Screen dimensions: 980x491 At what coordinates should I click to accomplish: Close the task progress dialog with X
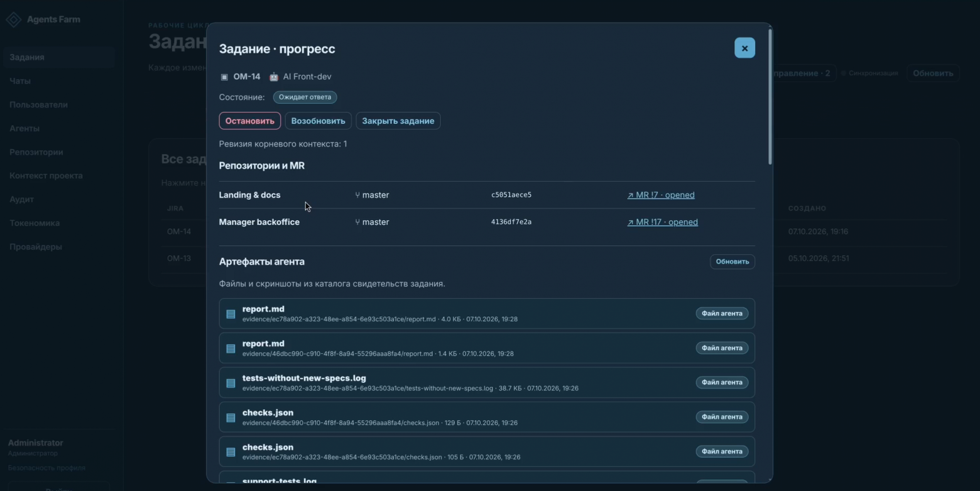click(744, 48)
